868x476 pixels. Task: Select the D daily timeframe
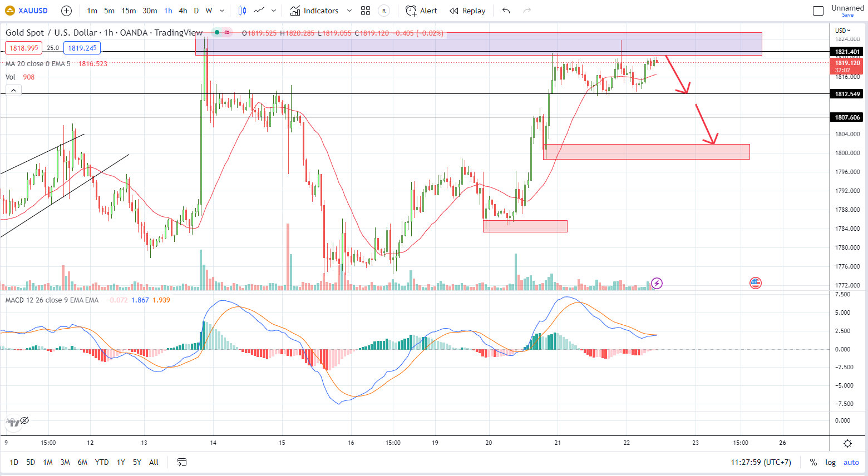pos(196,11)
